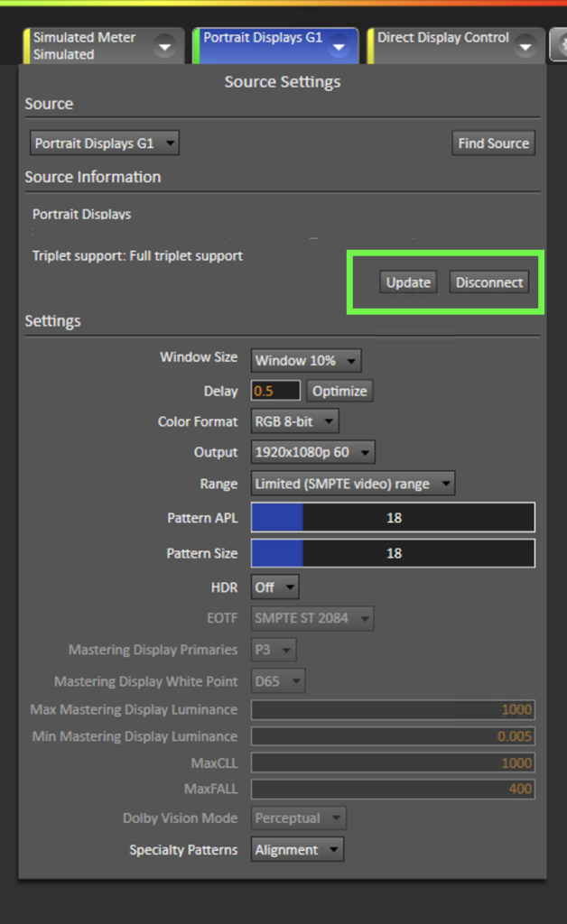Open the Output resolution dropdown
Viewport: 567px width, 924px height.
pyautogui.click(x=313, y=452)
